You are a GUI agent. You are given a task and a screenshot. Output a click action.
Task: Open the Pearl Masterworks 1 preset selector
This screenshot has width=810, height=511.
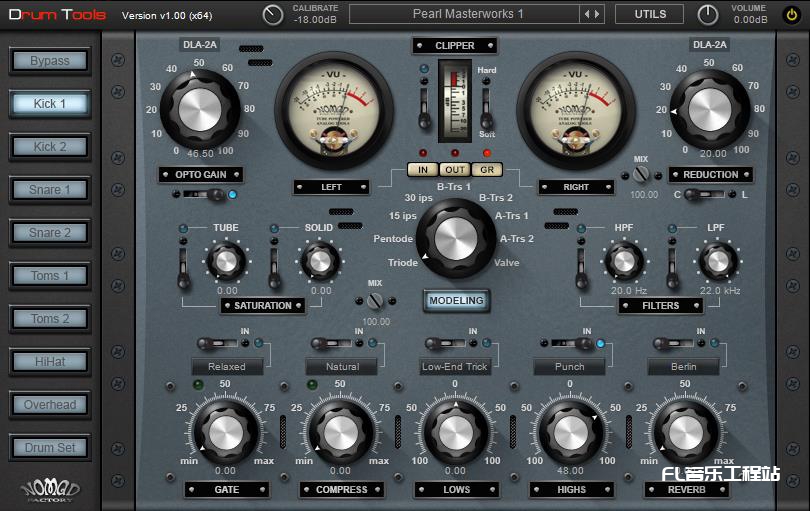point(464,14)
